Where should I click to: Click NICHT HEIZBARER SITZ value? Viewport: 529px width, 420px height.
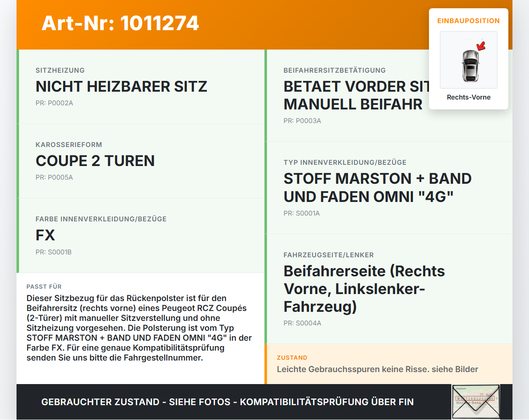coord(122,86)
